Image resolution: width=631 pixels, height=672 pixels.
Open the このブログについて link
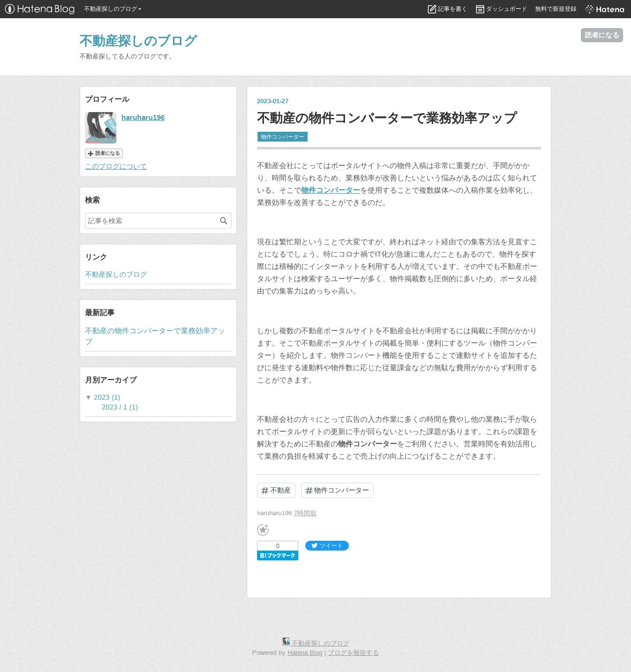[116, 166]
